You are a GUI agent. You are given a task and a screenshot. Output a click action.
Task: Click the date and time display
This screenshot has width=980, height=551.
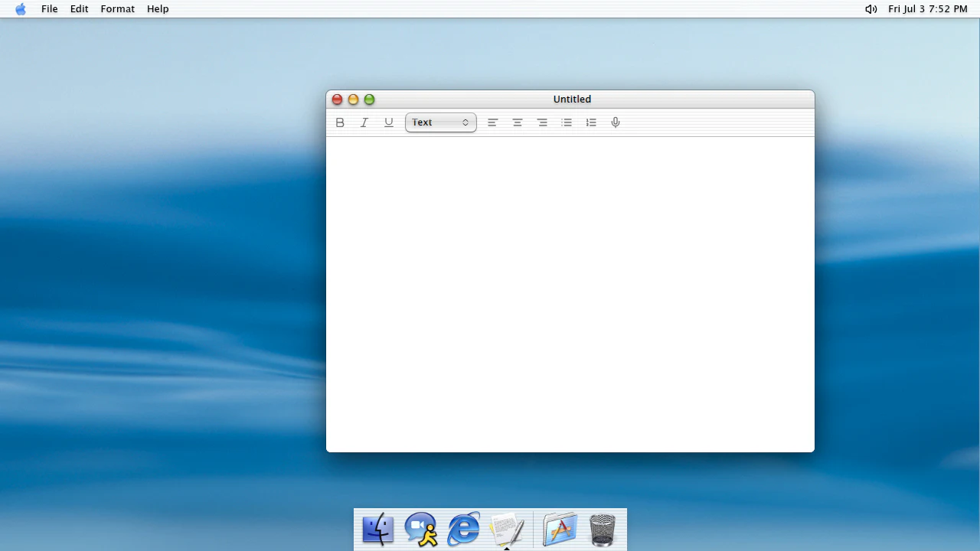click(928, 9)
